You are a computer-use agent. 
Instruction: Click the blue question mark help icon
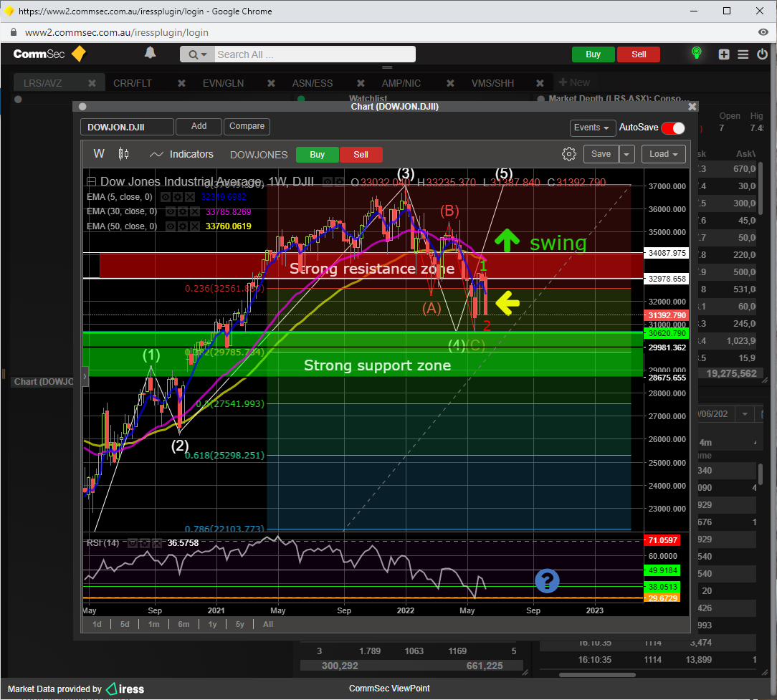click(x=547, y=581)
